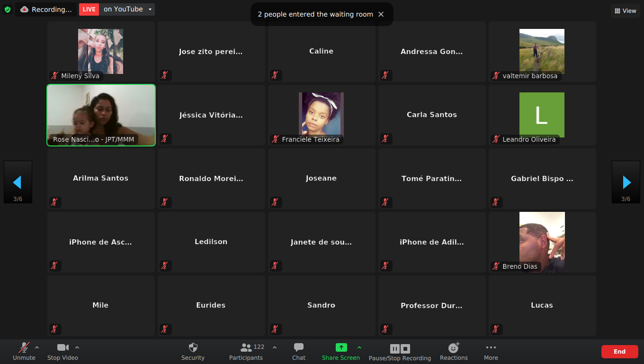Click the green encryption shield icon
This screenshot has width=644, height=364.
click(7, 9)
